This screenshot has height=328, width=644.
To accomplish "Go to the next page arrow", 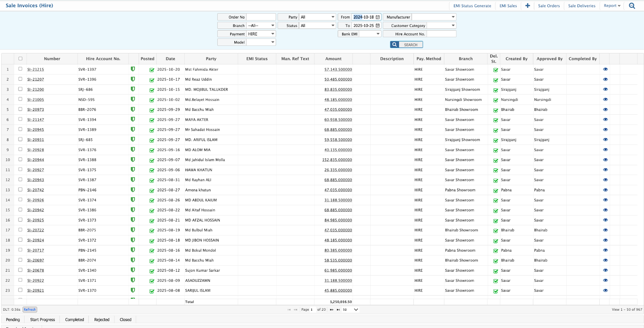I will coord(332,310).
